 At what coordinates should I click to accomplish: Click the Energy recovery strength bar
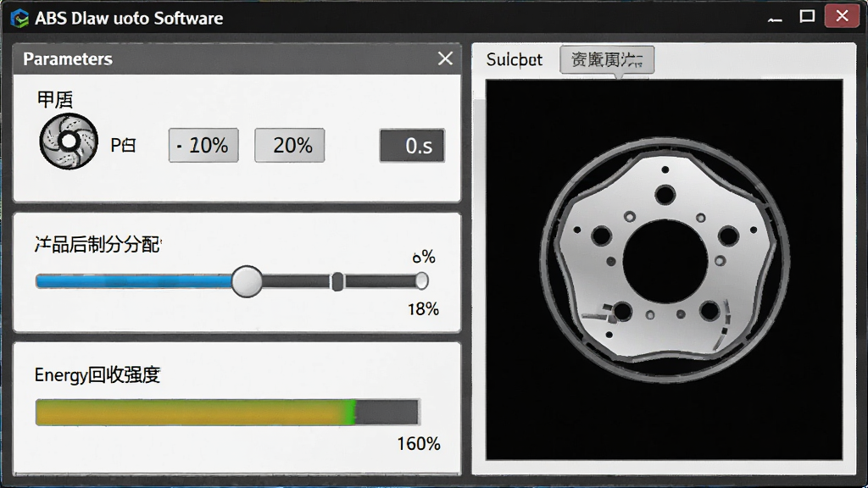pyautogui.click(x=227, y=413)
